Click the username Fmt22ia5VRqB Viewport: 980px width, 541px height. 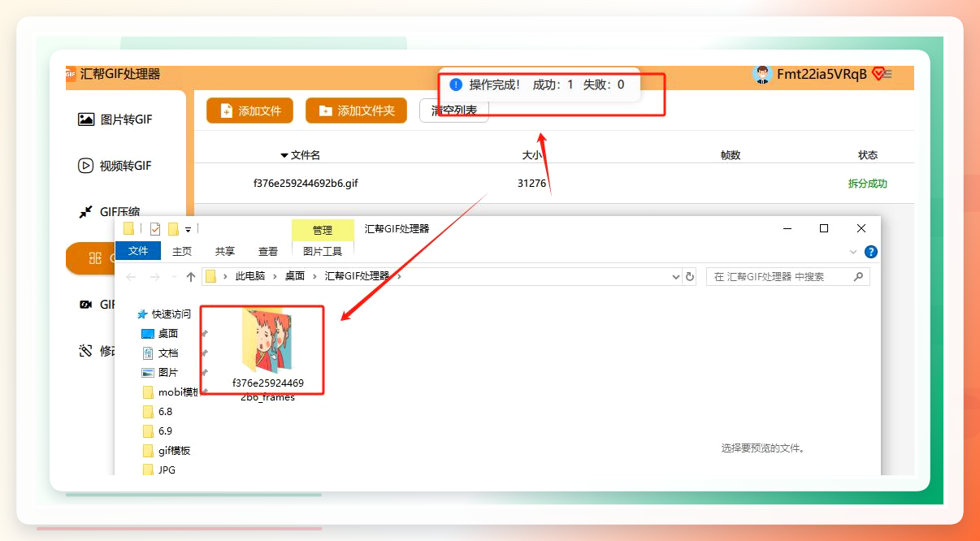(x=822, y=75)
